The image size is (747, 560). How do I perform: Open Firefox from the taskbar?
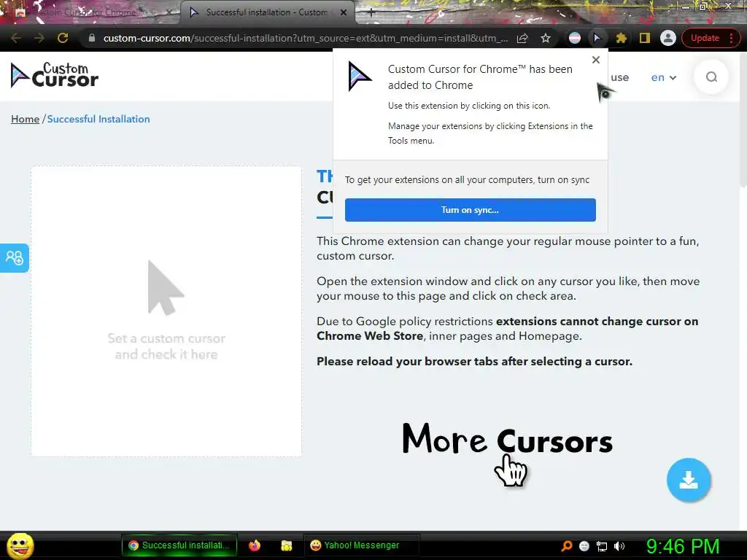tap(255, 545)
